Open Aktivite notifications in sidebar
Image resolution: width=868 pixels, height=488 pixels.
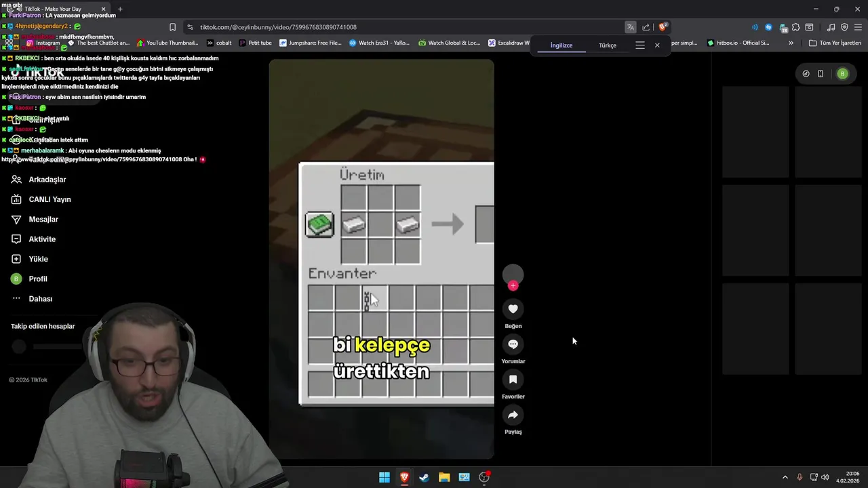pos(34,239)
